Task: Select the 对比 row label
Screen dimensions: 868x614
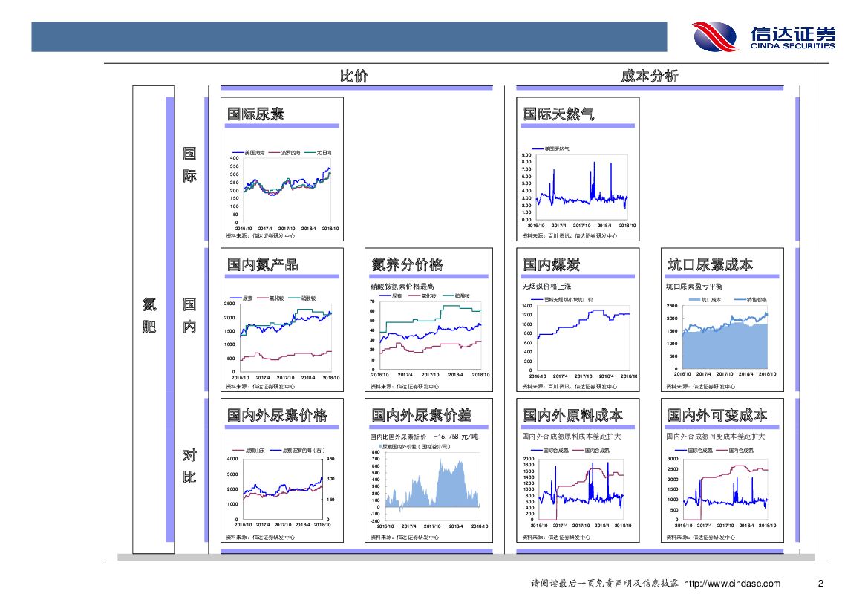Action: click(189, 466)
